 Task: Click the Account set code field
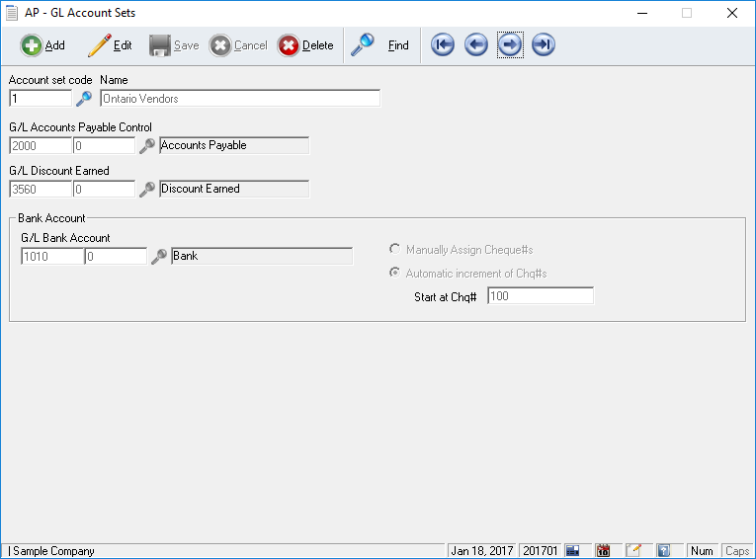pos(41,99)
